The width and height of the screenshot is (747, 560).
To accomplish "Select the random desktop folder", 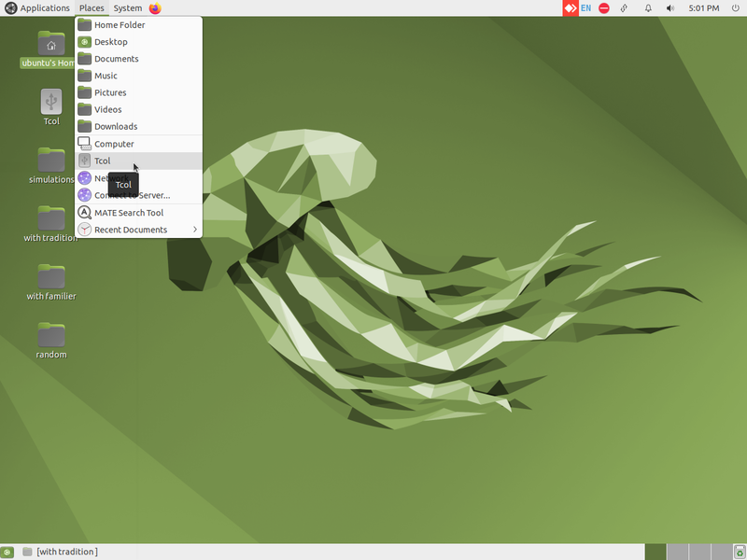I will click(x=51, y=341).
